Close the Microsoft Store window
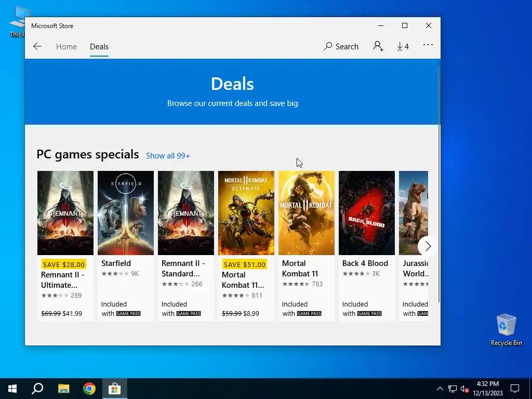 429,25
